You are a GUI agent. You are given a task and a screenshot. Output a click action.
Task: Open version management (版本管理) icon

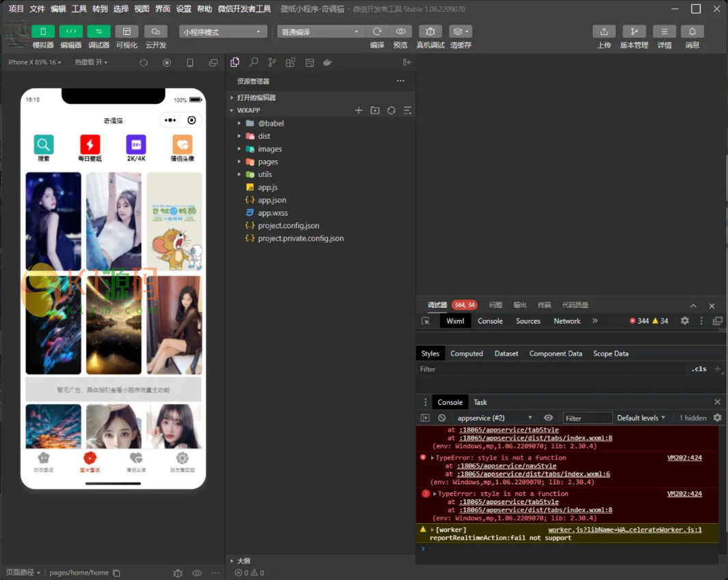(634, 31)
